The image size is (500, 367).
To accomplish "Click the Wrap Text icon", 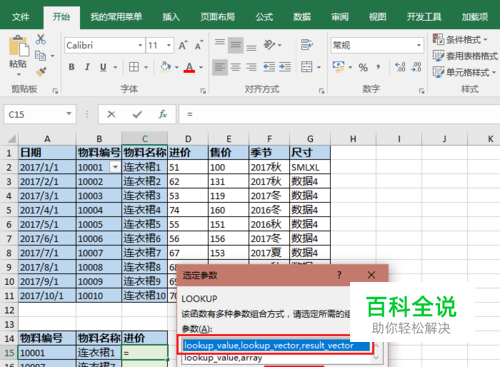I will [x=307, y=44].
